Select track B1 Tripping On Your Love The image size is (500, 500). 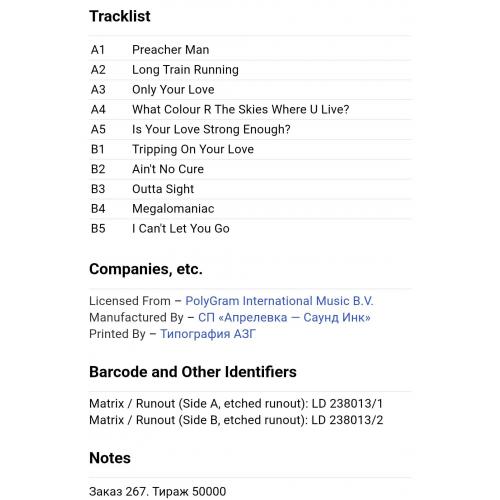250,149
